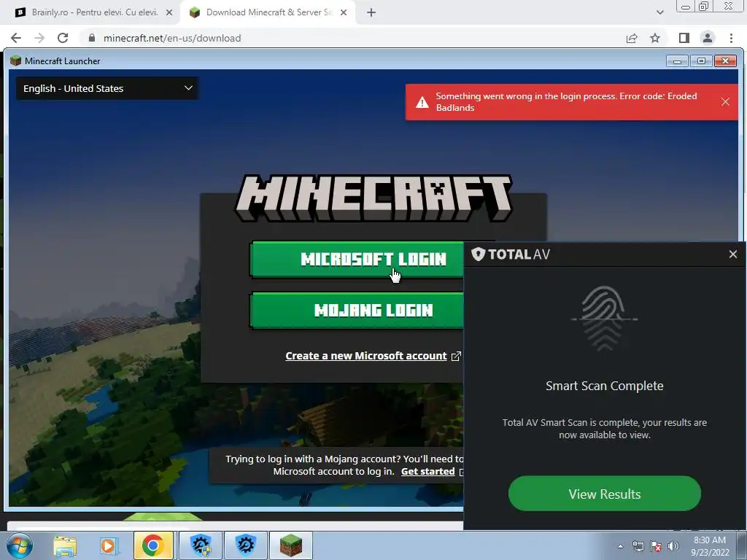This screenshot has height=560, width=747.
Task: Bookmark this page with the star icon
Action: coord(655,38)
